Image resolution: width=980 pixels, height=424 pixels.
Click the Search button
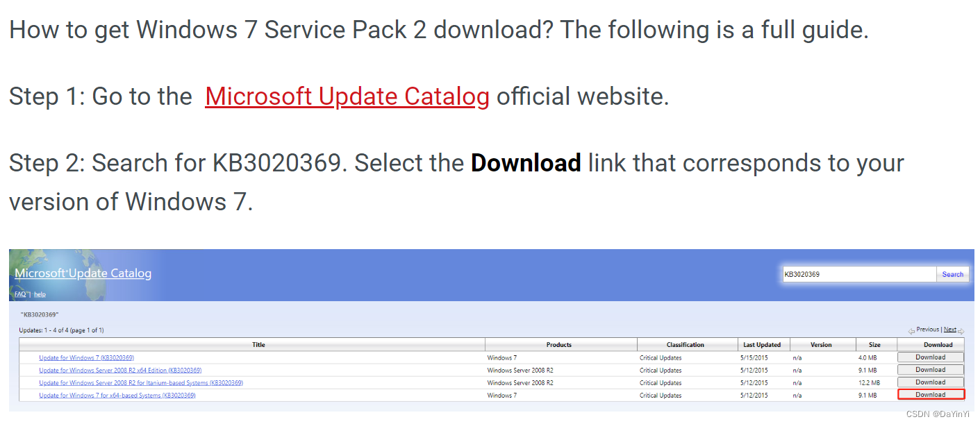[x=952, y=274]
